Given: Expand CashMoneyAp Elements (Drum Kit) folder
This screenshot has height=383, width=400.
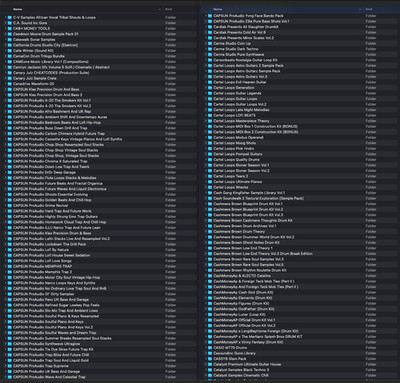Looking at the screenshot, I should pos(206,298).
